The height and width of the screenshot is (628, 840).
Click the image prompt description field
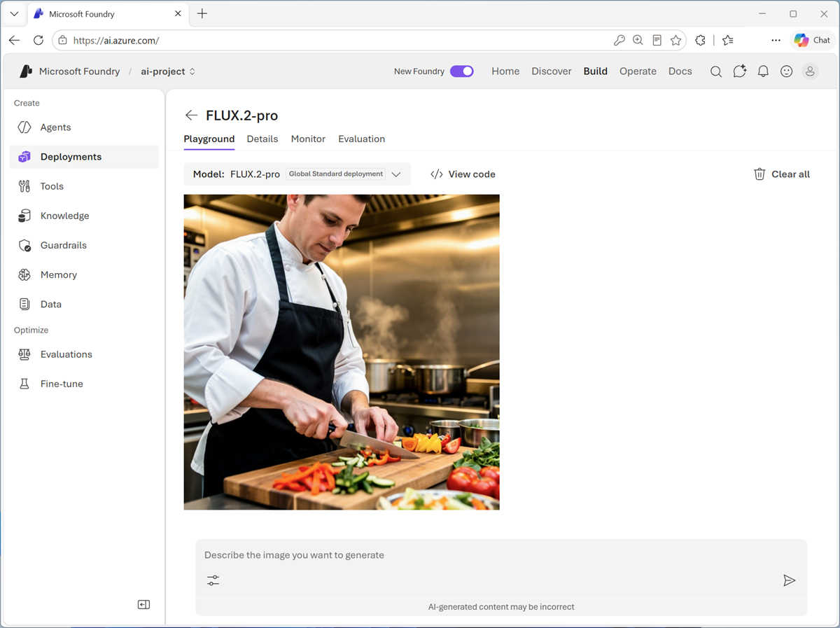coord(501,555)
